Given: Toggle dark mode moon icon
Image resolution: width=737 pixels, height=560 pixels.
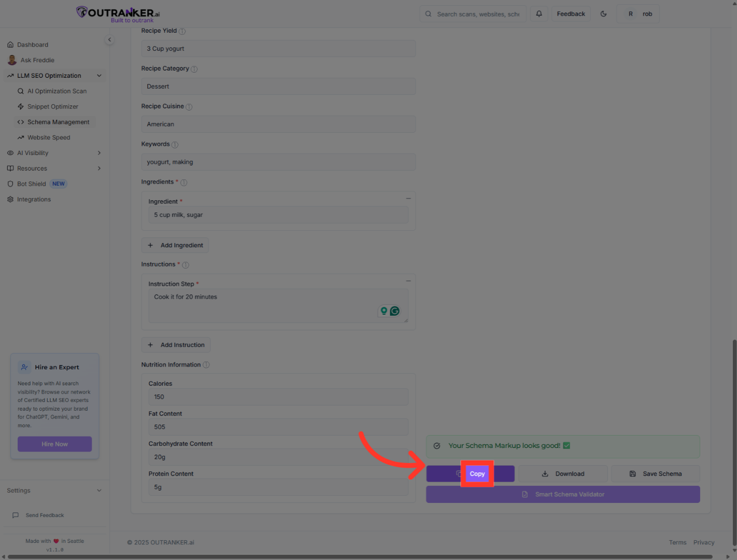Looking at the screenshot, I should (603, 14).
